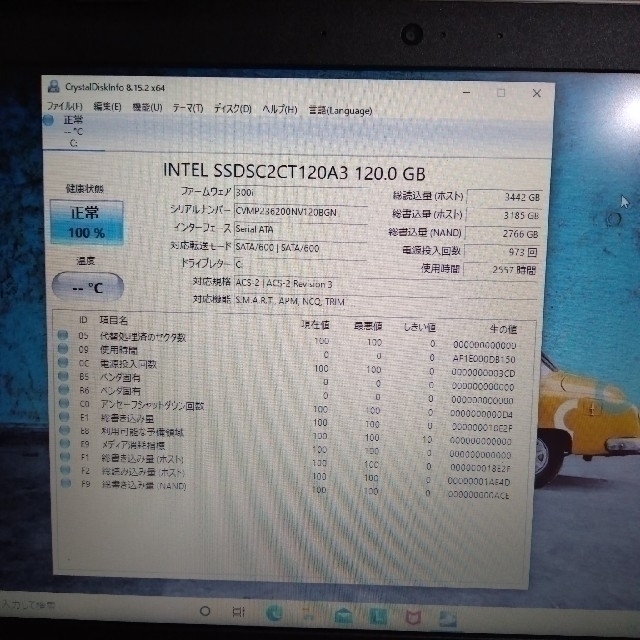The image size is (640, 640).
Task: Open the 言語(Language) menu
Action: [340, 110]
